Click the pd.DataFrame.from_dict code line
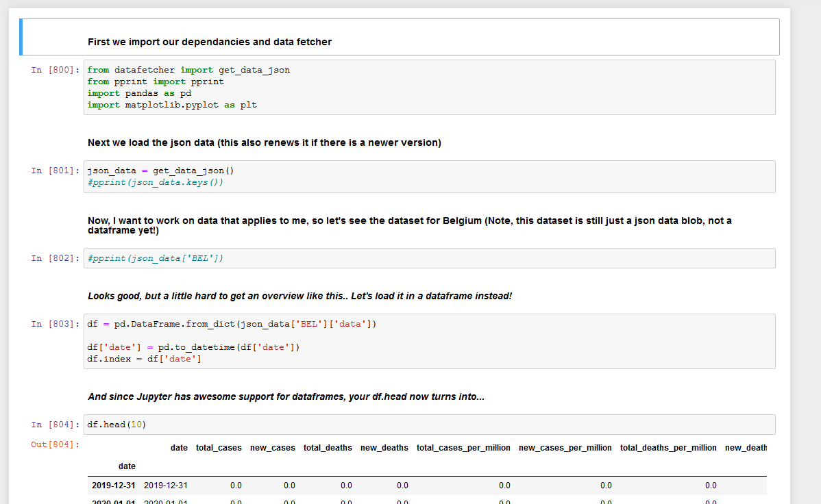The width and height of the screenshot is (821, 504). [232, 324]
